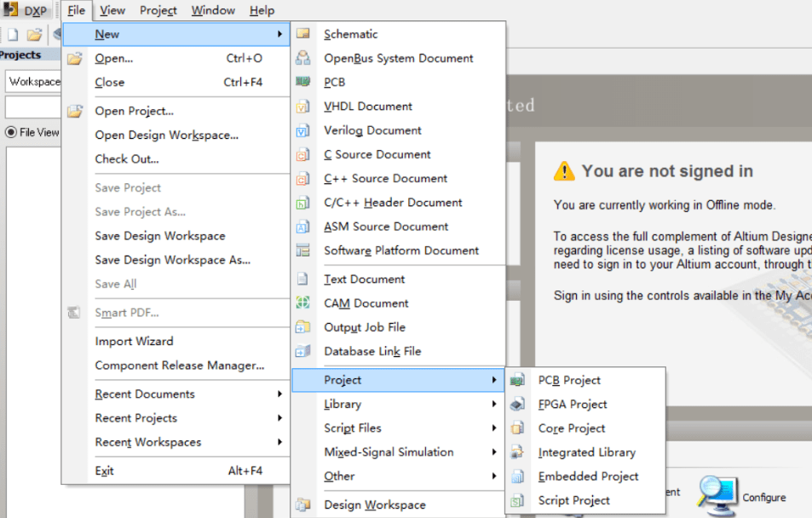Screen dimensions: 812x518
Task: Click the PCB Project icon
Action: [x=519, y=380]
